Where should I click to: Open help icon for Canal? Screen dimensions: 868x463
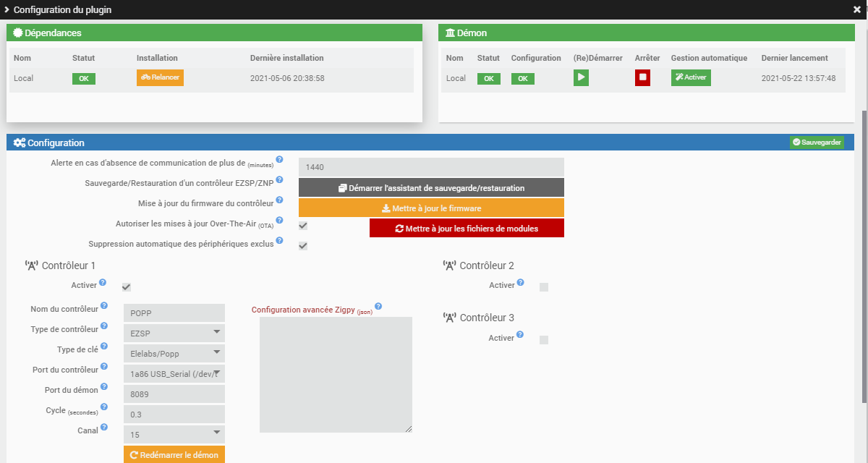tap(104, 427)
